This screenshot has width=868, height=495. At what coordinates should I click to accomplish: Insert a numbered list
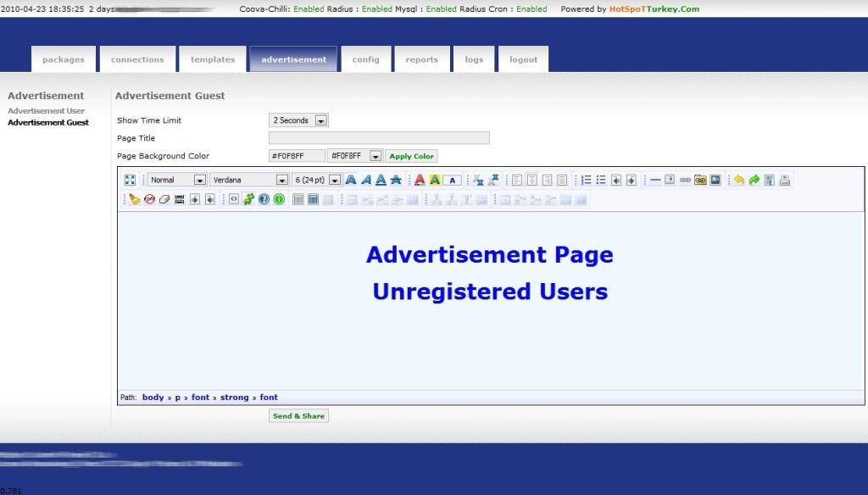[586, 180]
